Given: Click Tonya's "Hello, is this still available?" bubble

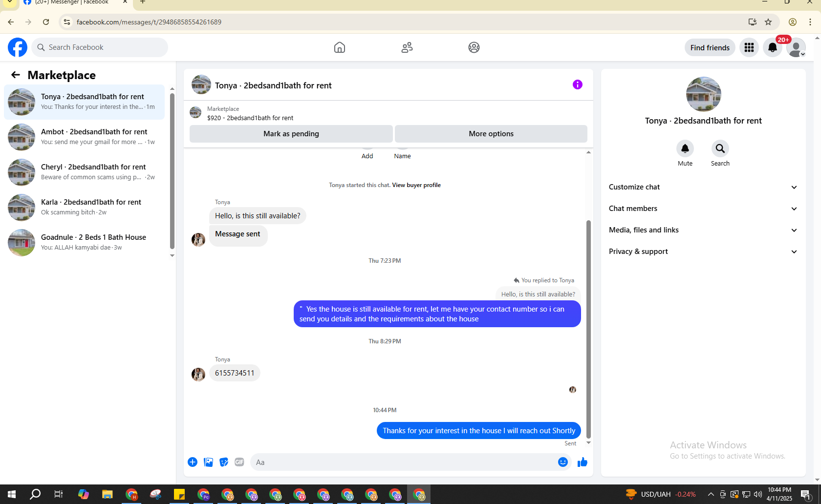Looking at the screenshot, I should [258, 216].
